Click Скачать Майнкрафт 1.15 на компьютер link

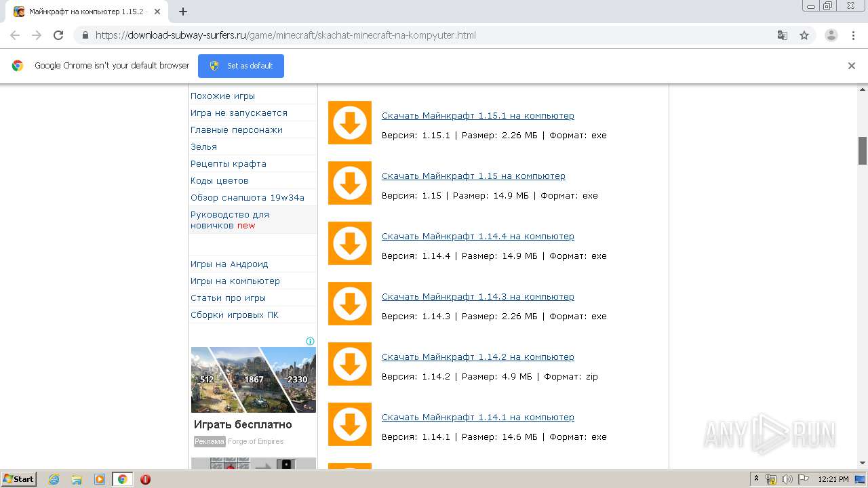click(x=473, y=176)
